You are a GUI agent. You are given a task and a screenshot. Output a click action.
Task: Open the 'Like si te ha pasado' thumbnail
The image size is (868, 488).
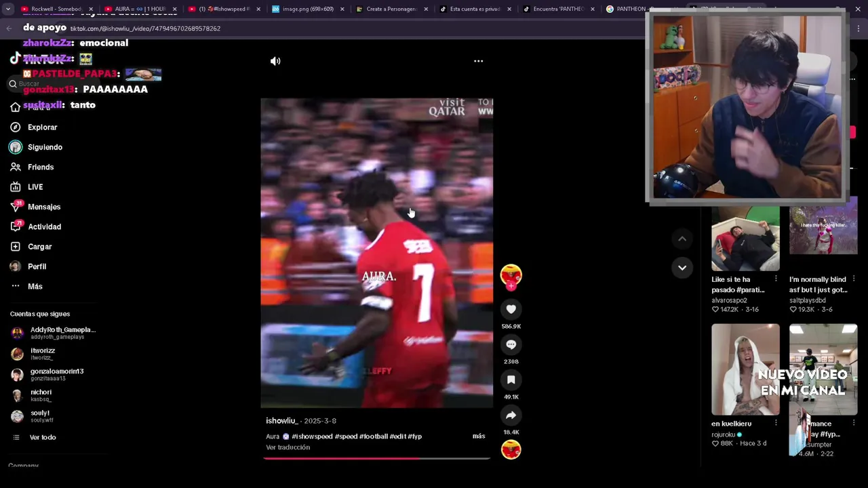(745, 239)
